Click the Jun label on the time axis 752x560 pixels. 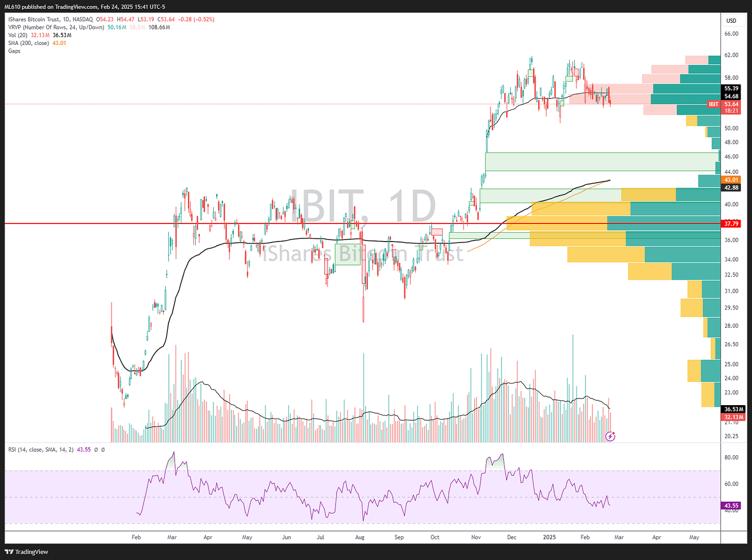[286, 537]
